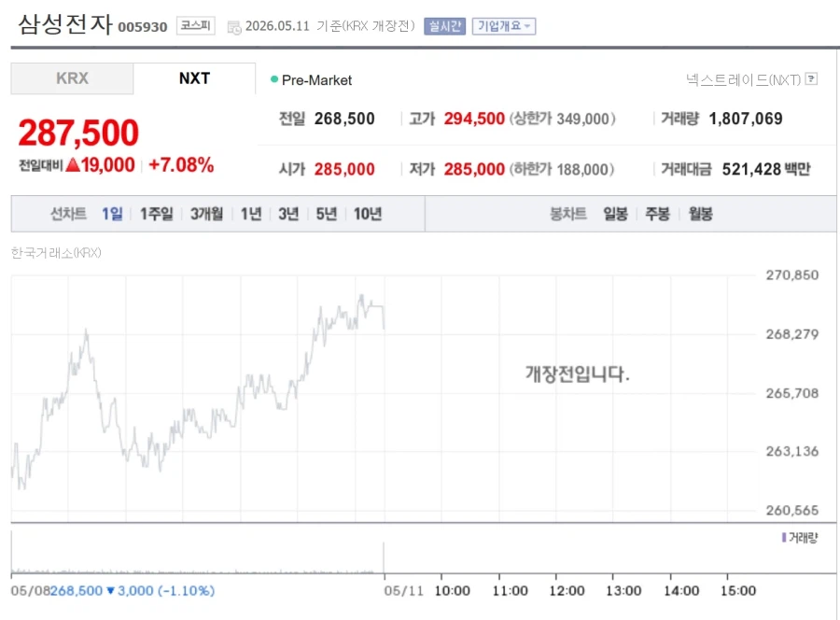
Task: Toggle the 실시간 real-time button
Action: (444, 26)
